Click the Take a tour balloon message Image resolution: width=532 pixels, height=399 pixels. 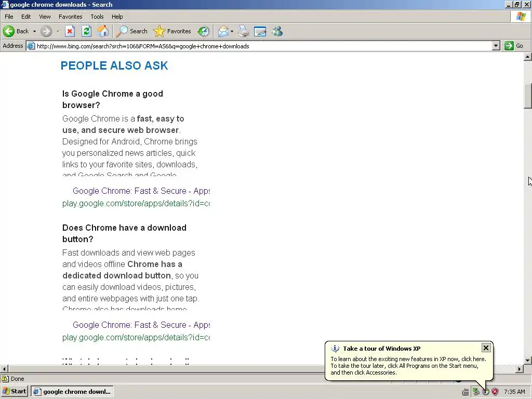click(x=408, y=365)
